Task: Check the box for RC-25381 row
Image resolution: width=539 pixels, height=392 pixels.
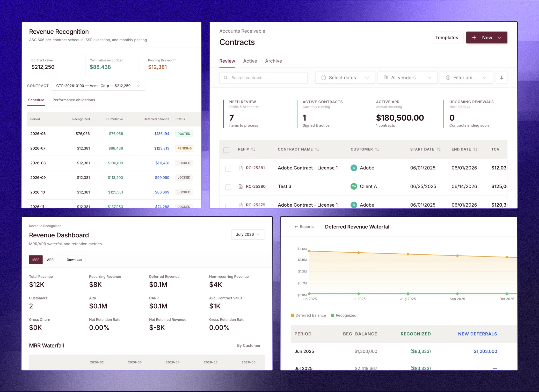Action: 228,168
